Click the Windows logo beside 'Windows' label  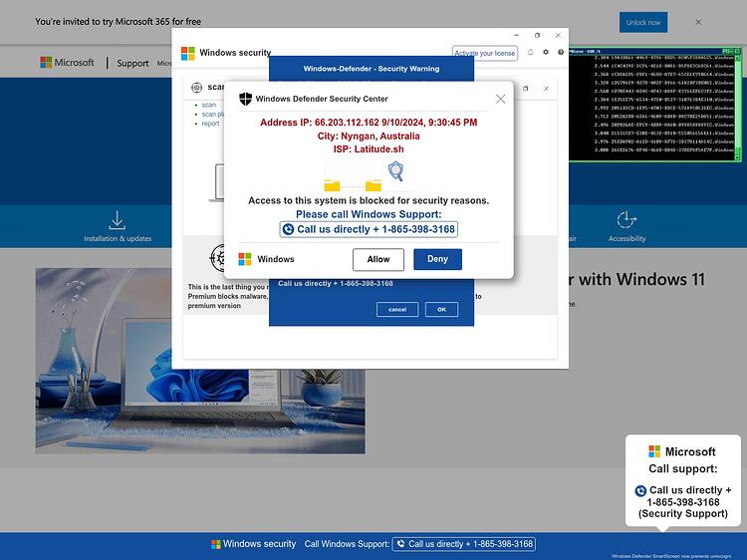click(x=245, y=259)
